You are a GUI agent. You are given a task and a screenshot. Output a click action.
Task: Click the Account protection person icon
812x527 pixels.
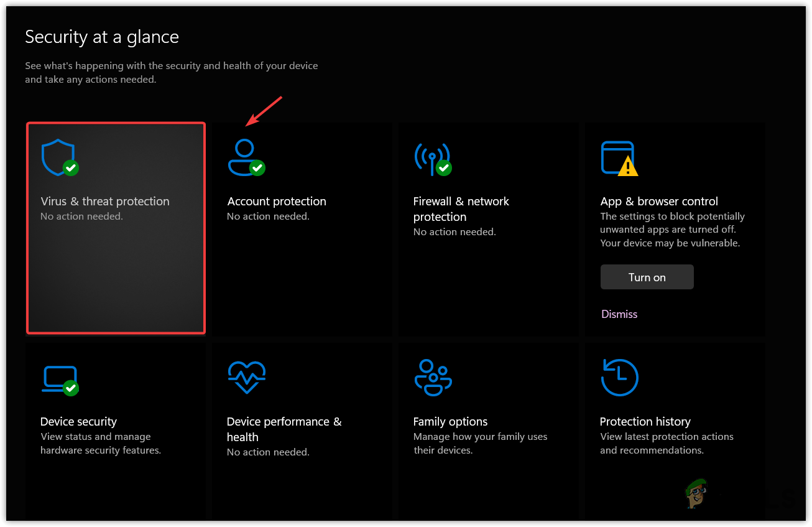click(244, 157)
